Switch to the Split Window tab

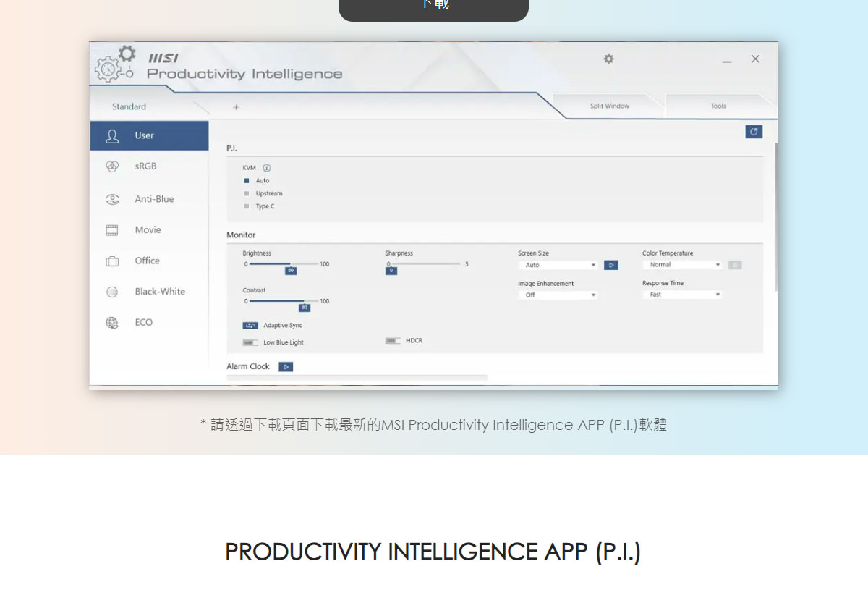coord(610,106)
